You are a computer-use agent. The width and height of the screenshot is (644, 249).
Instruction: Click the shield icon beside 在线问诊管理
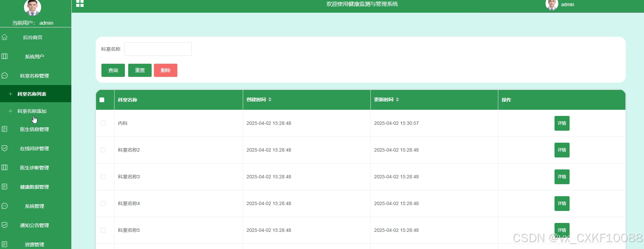click(4, 148)
